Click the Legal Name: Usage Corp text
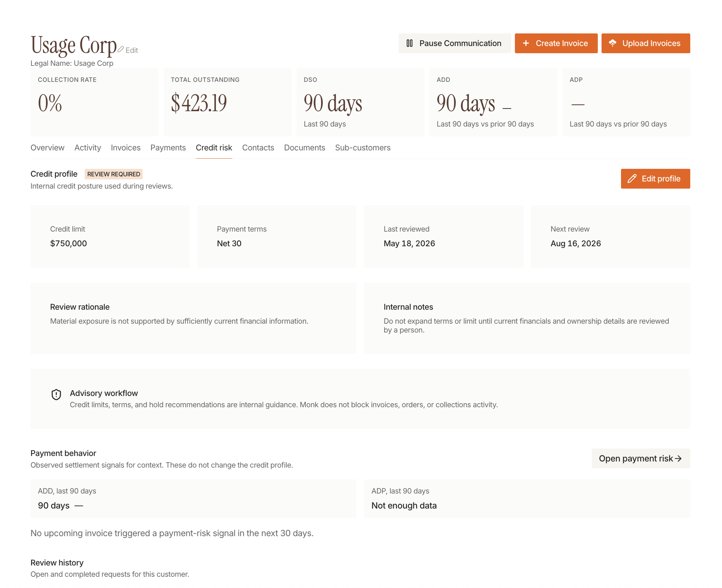The image size is (722, 588). pyautogui.click(x=72, y=63)
